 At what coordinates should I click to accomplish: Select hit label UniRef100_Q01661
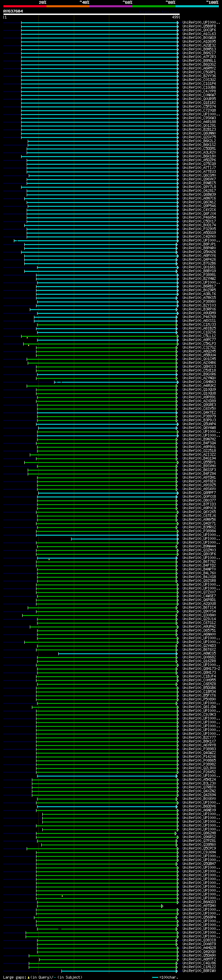coord(199,267)
